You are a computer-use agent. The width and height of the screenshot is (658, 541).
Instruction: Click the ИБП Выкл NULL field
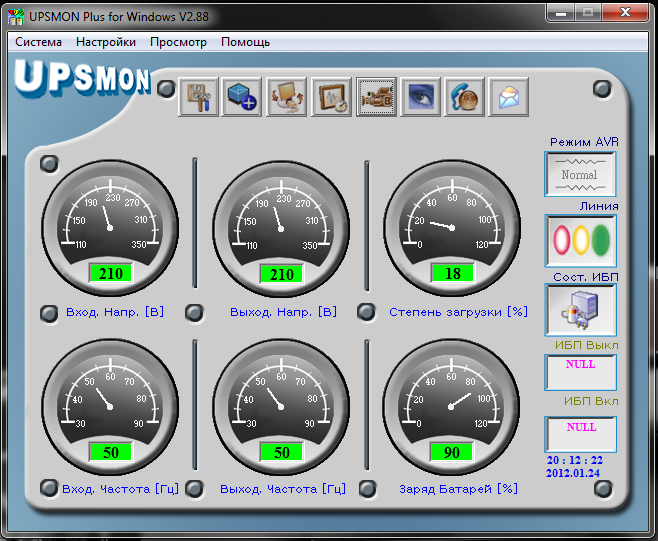(x=580, y=372)
